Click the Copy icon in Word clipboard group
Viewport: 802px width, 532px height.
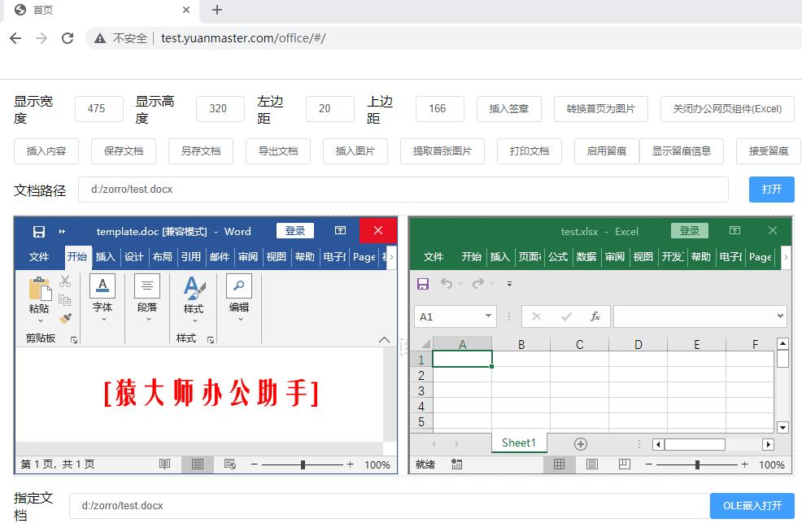pyautogui.click(x=65, y=300)
